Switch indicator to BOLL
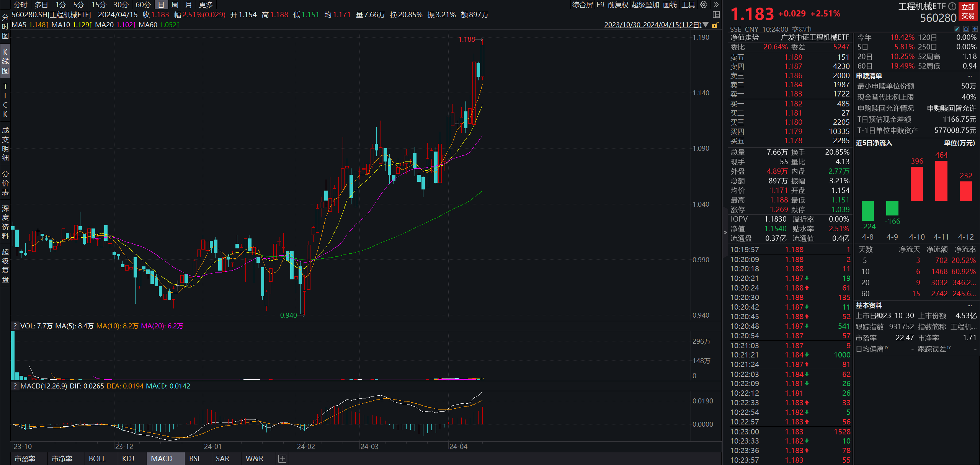This screenshot has height=465, width=980. [x=97, y=458]
